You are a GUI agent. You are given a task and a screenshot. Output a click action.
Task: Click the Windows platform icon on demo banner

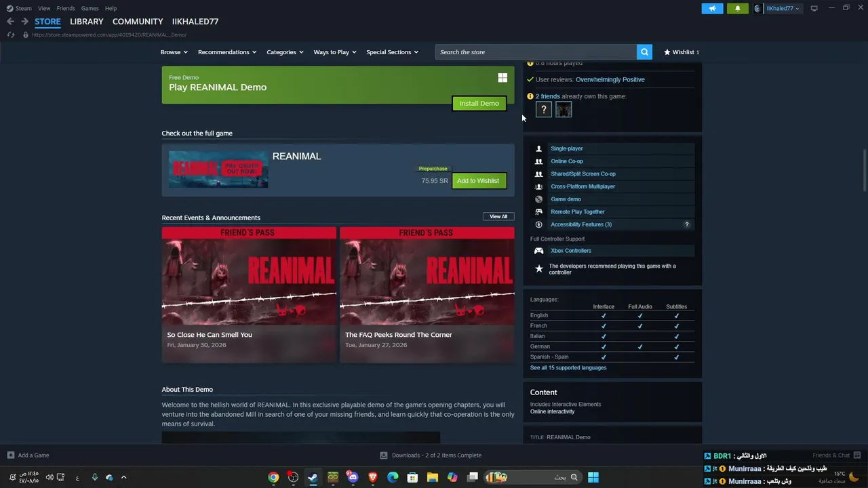[502, 78]
